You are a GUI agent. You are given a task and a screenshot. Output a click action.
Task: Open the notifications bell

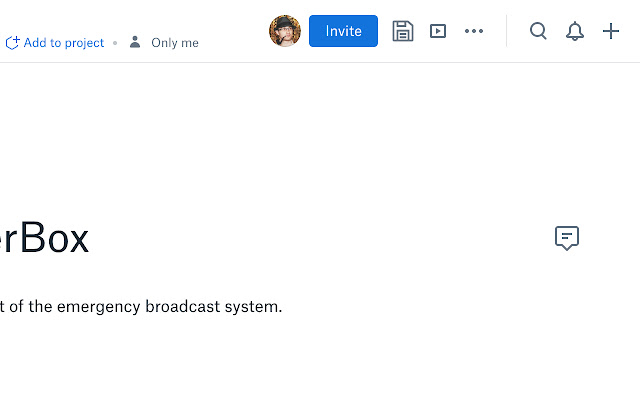(575, 31)
